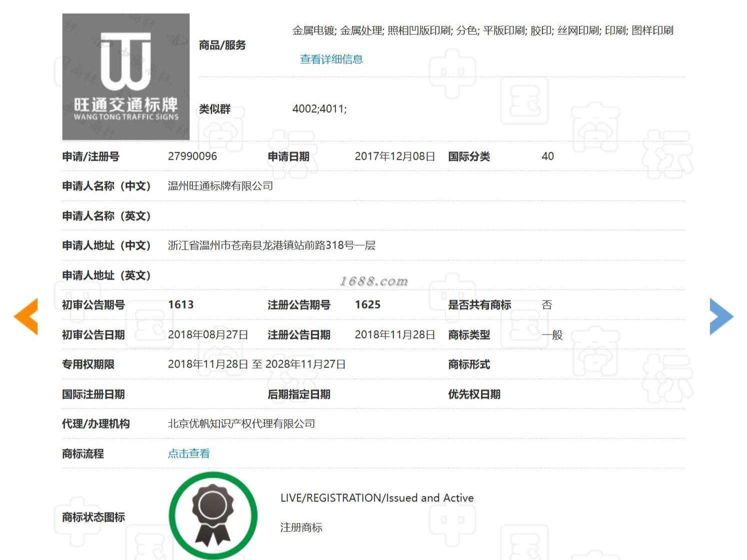
Task: Select agency name 北京优帆知识产权代理有限公司
Action: pos(241,424)
